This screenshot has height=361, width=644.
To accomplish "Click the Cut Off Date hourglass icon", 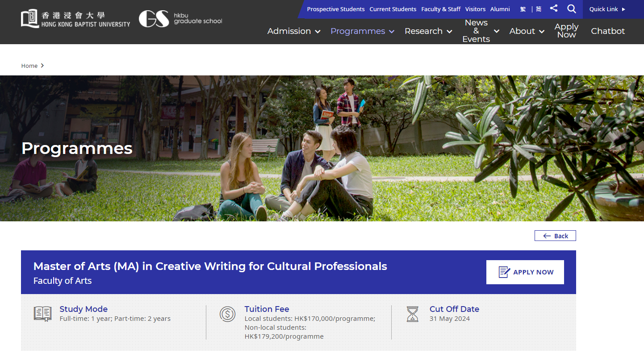I will click(412, 314).
